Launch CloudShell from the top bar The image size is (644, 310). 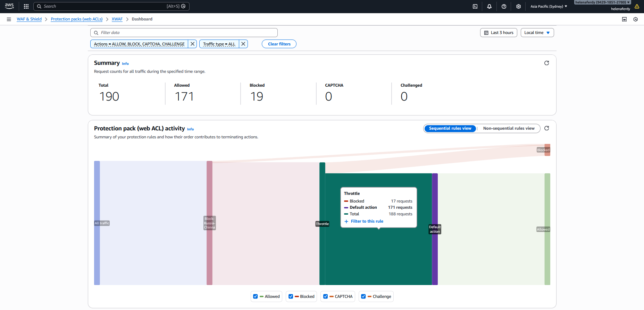click(475, 6)
